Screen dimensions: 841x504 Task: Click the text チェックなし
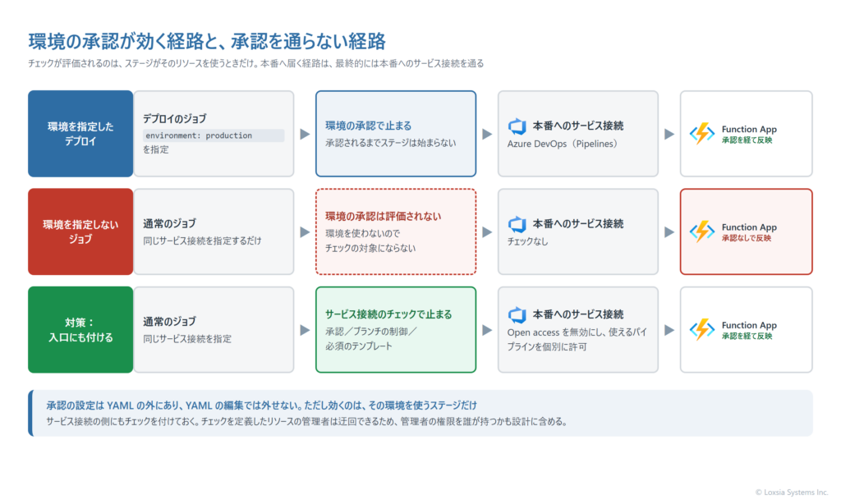[x=528, y=242]
